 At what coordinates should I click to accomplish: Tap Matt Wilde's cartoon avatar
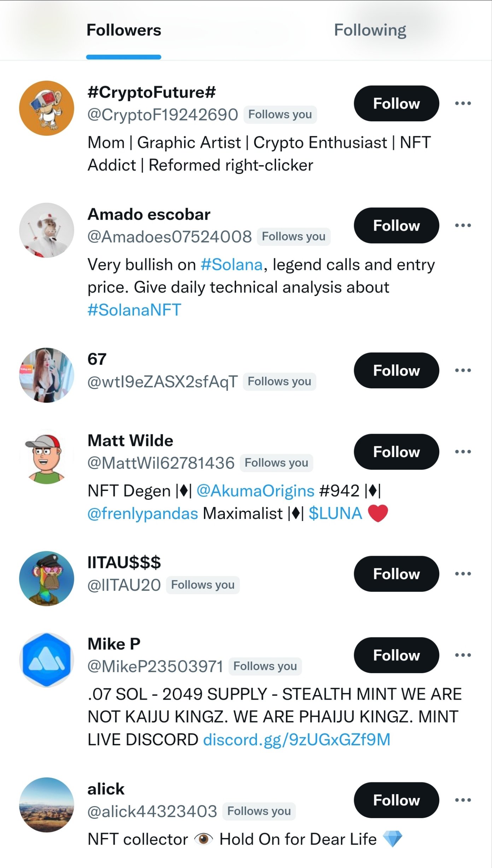coord(47,457)
